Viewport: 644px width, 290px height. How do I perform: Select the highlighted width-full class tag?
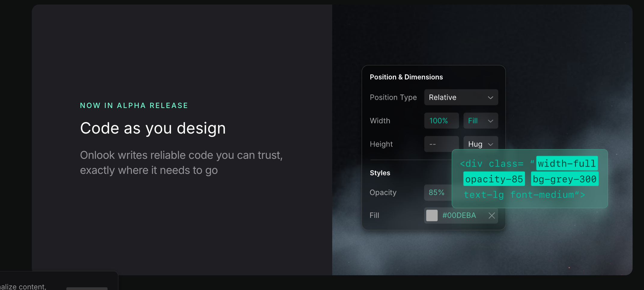567,163
